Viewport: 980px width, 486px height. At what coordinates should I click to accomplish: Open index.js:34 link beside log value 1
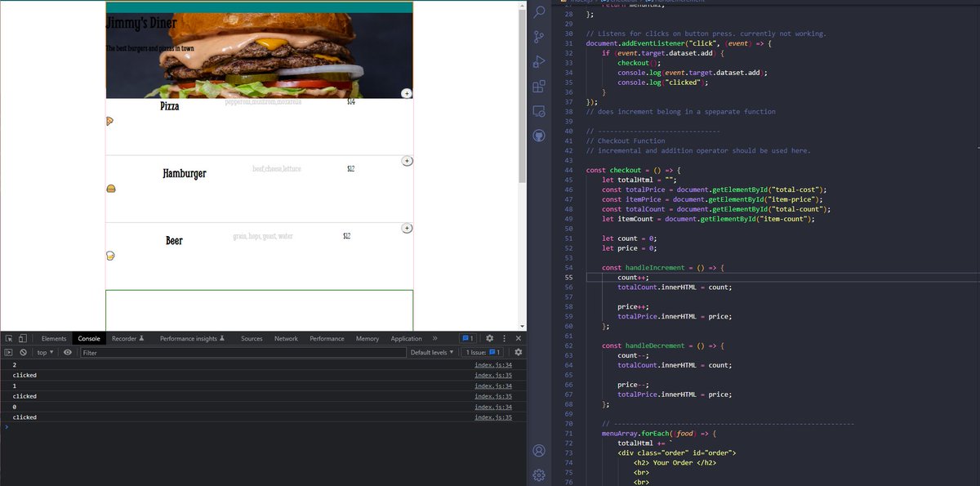click(x=493, y=386)
